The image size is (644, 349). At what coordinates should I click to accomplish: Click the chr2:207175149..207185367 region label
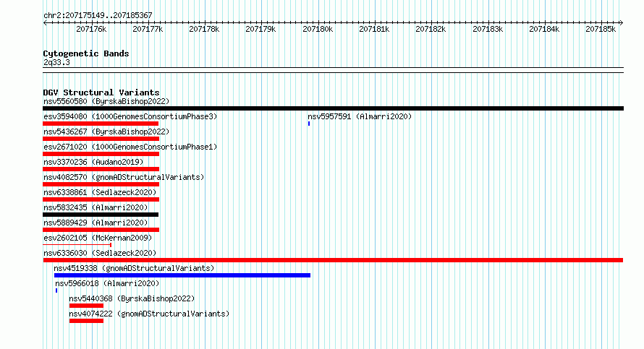[98, 16]
